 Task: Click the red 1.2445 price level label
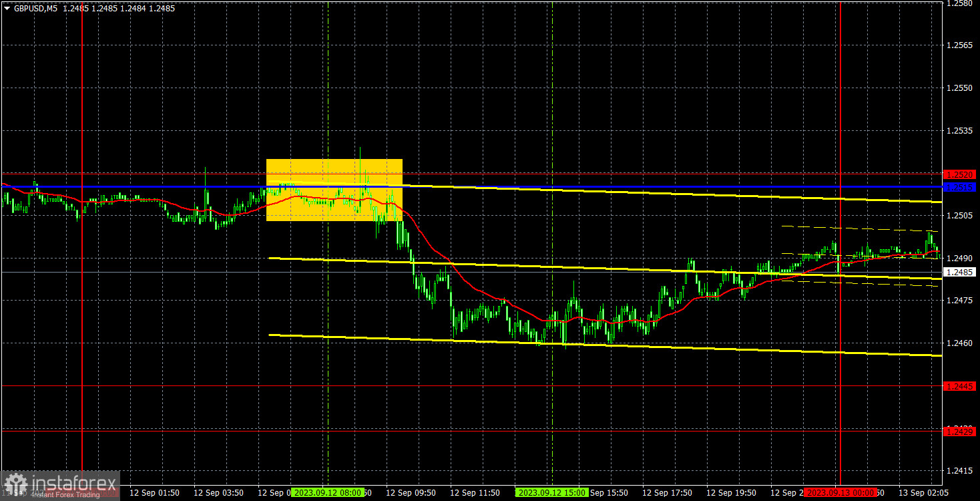tap(960, 386)
